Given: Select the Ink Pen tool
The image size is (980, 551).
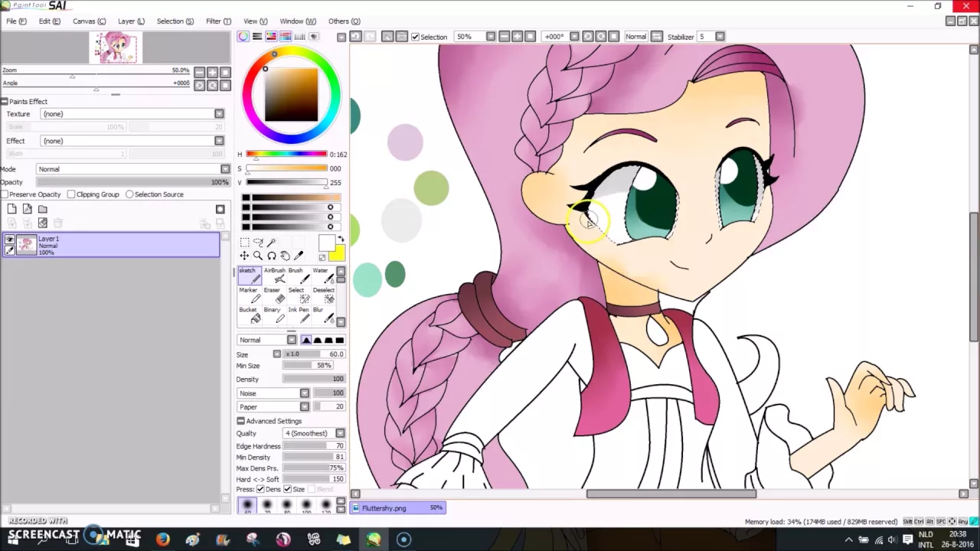Looking at the screenshot, I should click(299, 315).
